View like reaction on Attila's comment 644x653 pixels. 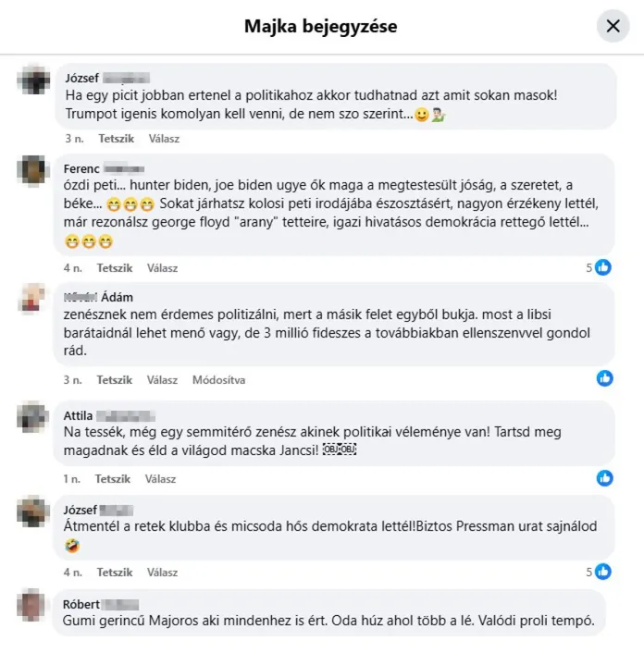click(604, 478)
